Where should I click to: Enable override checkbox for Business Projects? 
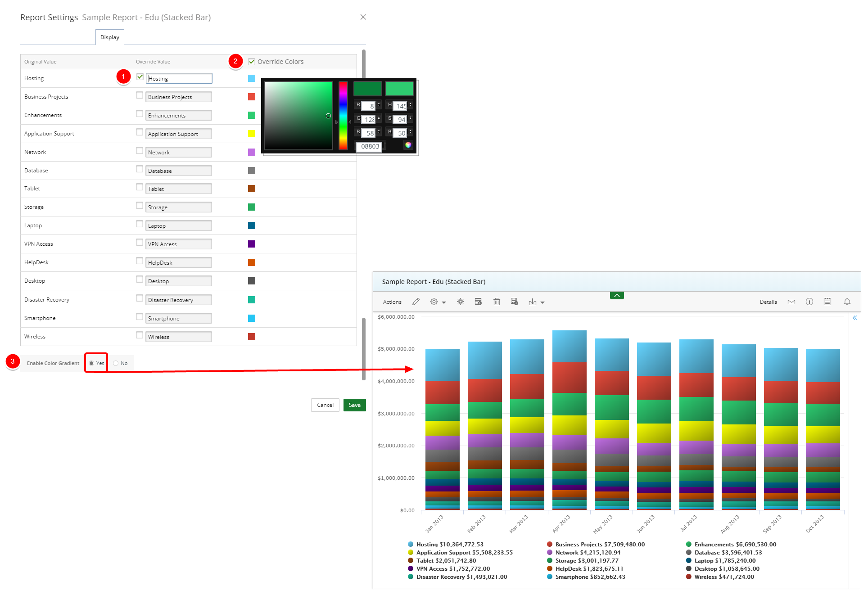point(140,95)
